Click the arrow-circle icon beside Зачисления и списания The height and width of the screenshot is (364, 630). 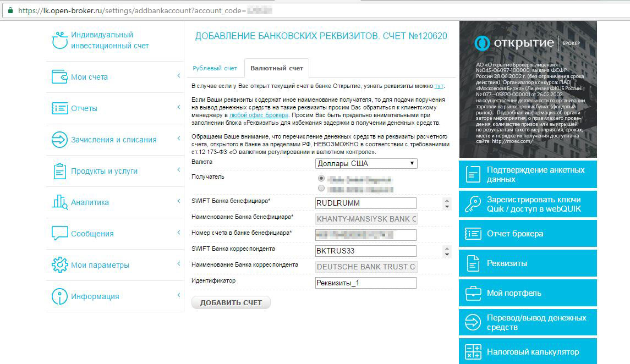[59, 140]
